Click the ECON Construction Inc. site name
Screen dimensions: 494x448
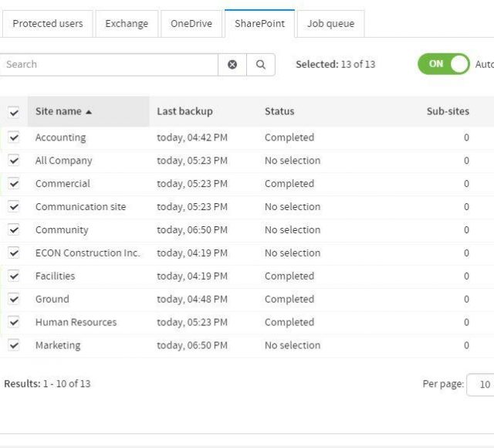point(87,253)
